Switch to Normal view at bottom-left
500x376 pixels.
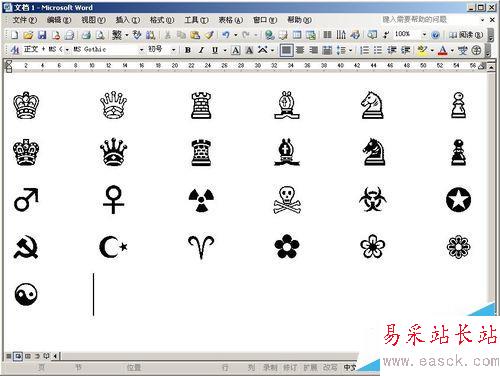click(x=9, y=356)
